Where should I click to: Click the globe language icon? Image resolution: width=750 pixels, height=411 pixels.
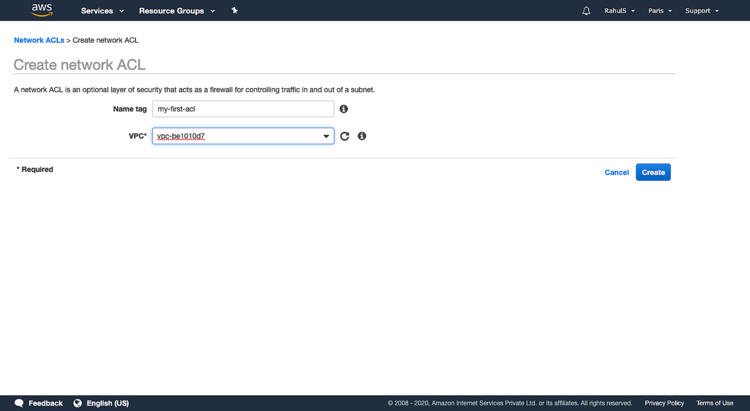pos(77,403)
